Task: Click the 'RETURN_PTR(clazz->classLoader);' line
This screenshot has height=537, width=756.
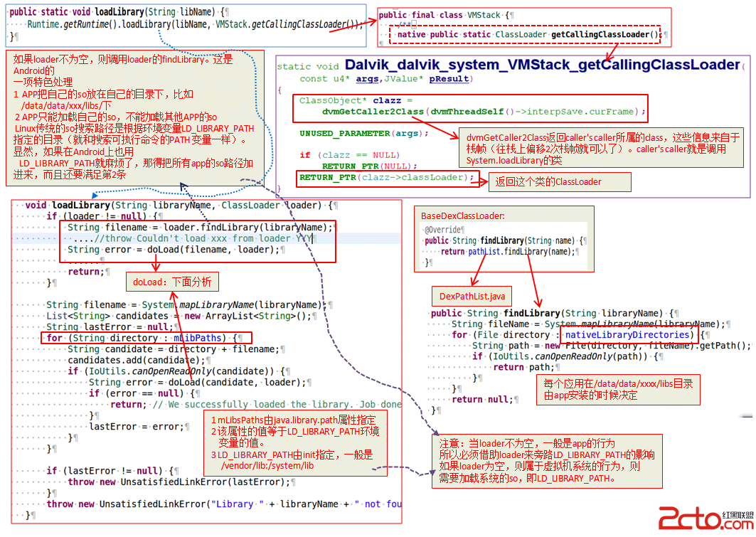Action: [x=387, y=177]
